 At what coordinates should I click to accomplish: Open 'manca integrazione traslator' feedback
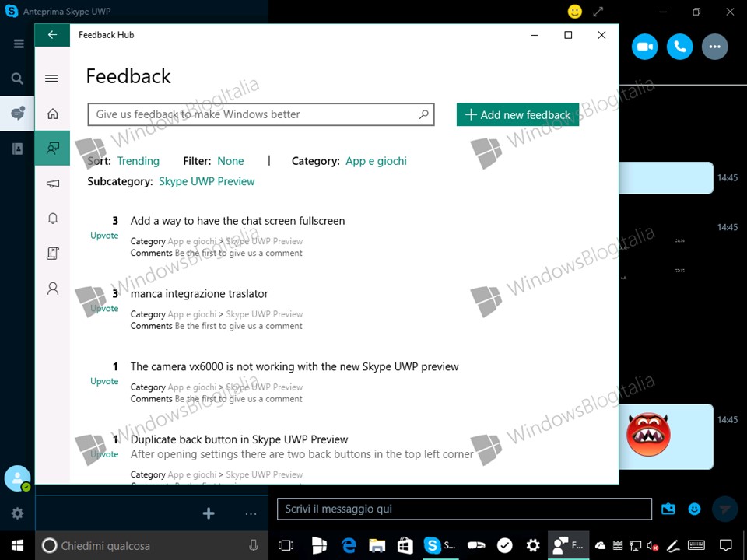pyautogui.click(x=199, y=294)
